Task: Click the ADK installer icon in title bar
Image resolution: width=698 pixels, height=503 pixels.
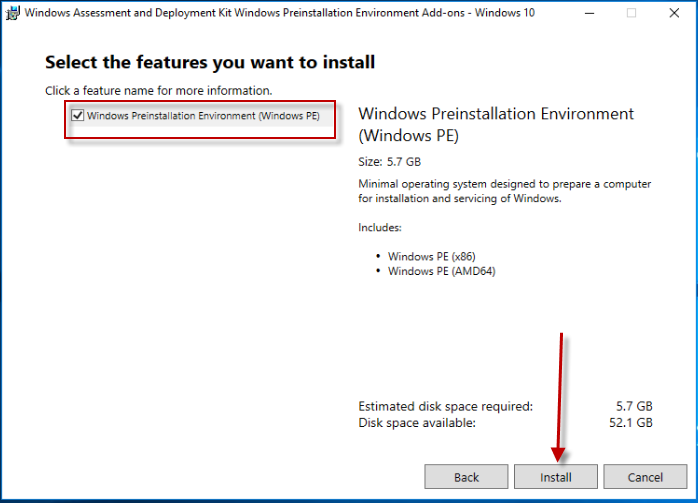Action: pyautogui.click(x=12, y=13)
